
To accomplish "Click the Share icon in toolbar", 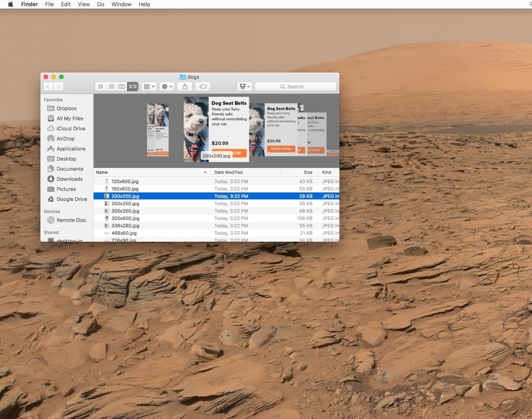I will click(185, 87).
